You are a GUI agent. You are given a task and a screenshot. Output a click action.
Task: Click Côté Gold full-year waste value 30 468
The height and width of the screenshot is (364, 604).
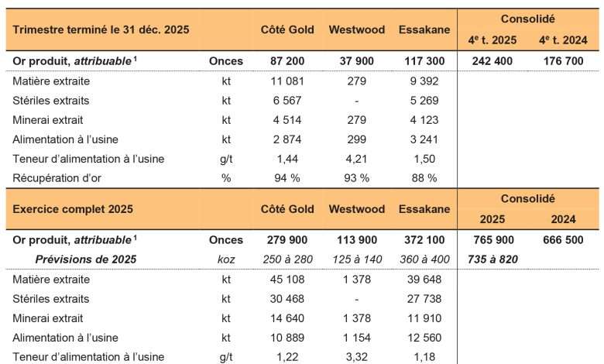(286, 299)
